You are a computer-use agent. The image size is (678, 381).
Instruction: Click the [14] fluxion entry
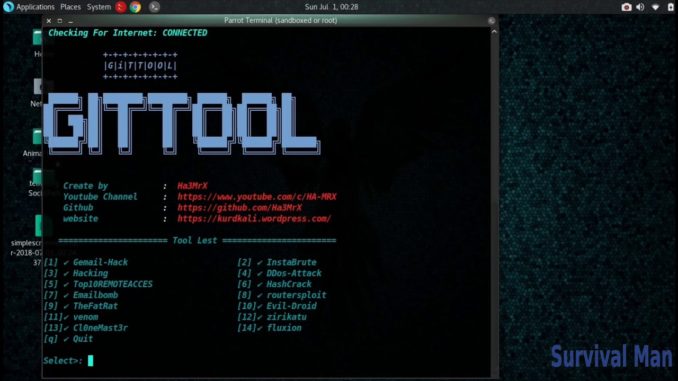[x=269, y=328]
